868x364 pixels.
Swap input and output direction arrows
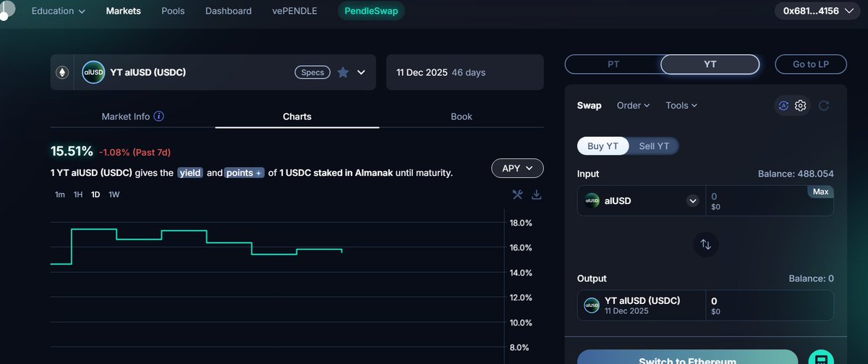[x=705, y=245]
